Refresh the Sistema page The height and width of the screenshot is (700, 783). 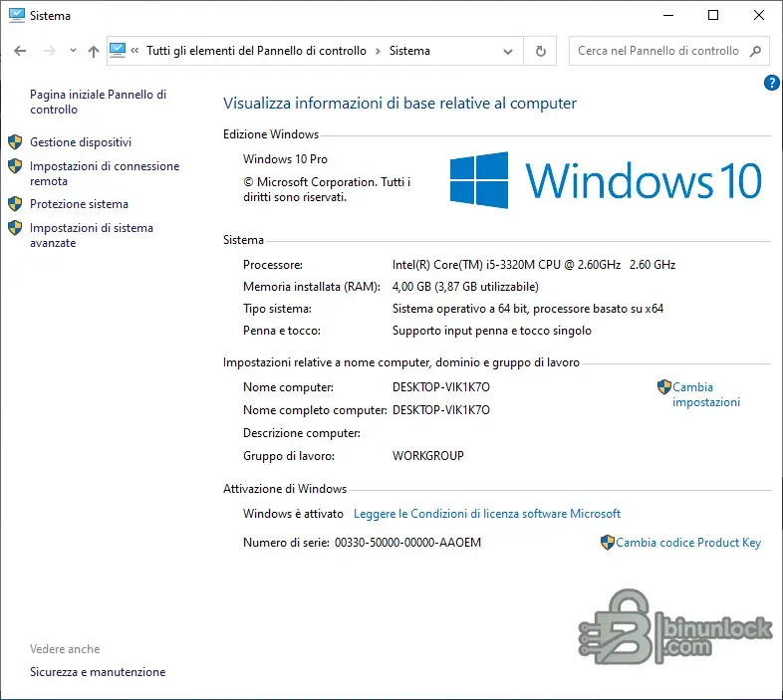(540, 51)
